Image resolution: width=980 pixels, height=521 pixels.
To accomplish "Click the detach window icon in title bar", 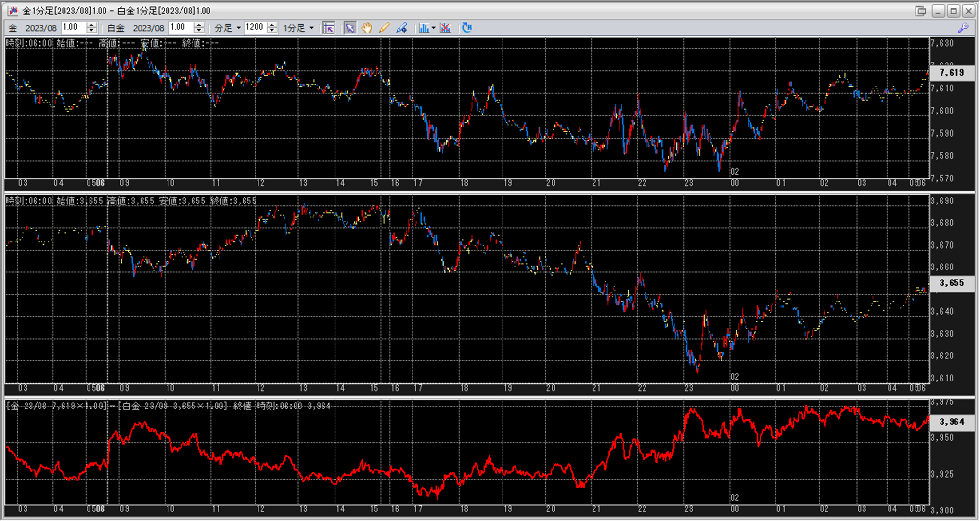I will point(920,11).
